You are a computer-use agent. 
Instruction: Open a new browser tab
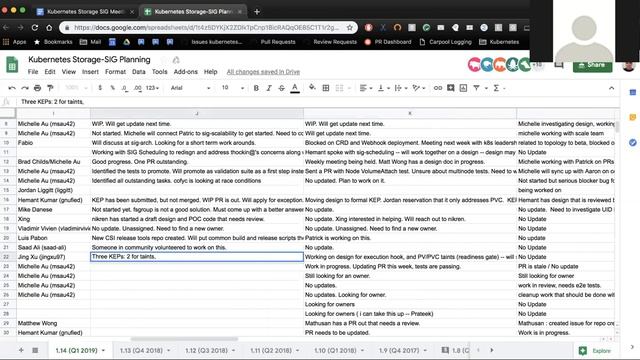[257, 11]
